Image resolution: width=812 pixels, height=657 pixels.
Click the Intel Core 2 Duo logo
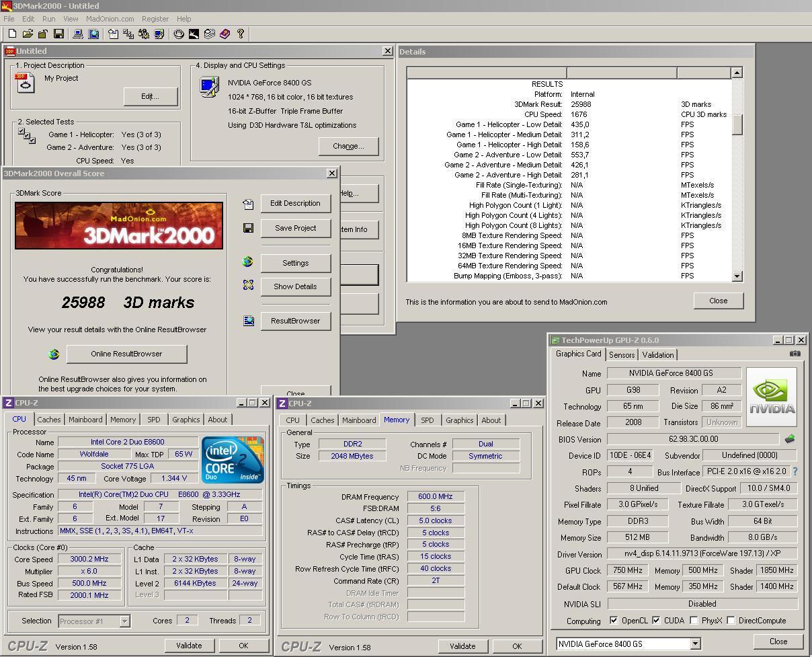[233, 460]
